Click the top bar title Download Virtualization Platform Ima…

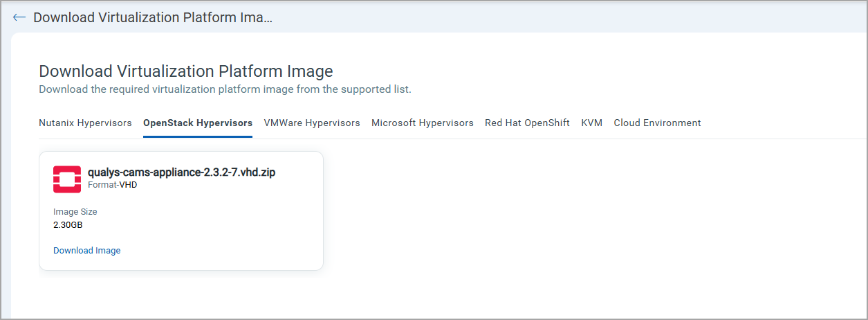point(153,17)
